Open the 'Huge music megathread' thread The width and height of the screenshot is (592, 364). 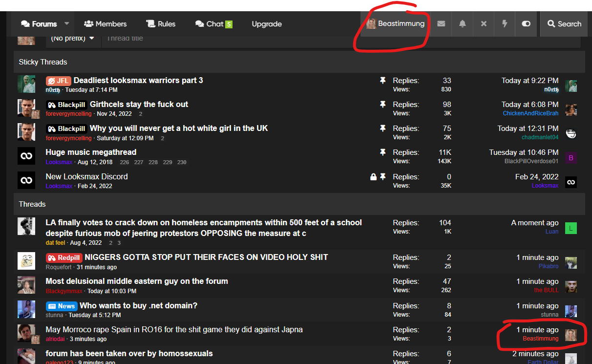[x=91, y=152]
